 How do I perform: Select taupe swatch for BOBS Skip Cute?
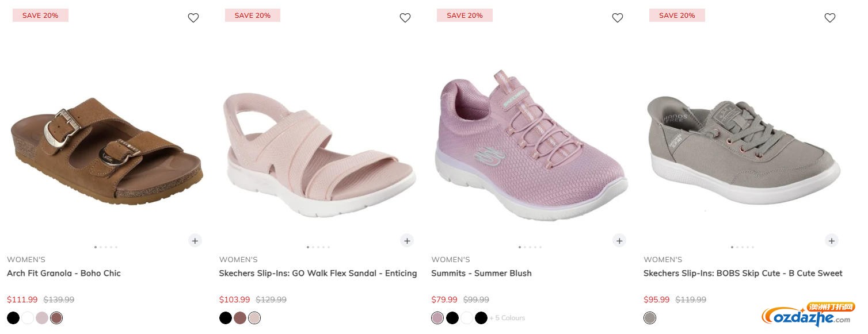click(650, 318)
